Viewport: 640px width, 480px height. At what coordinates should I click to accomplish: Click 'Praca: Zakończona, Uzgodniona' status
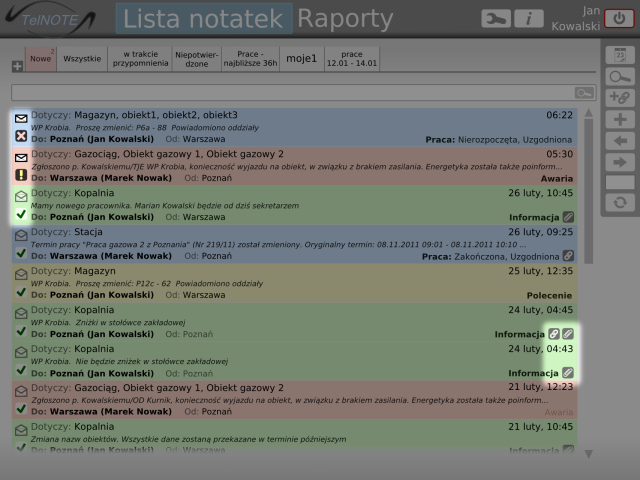coord(490,256)
